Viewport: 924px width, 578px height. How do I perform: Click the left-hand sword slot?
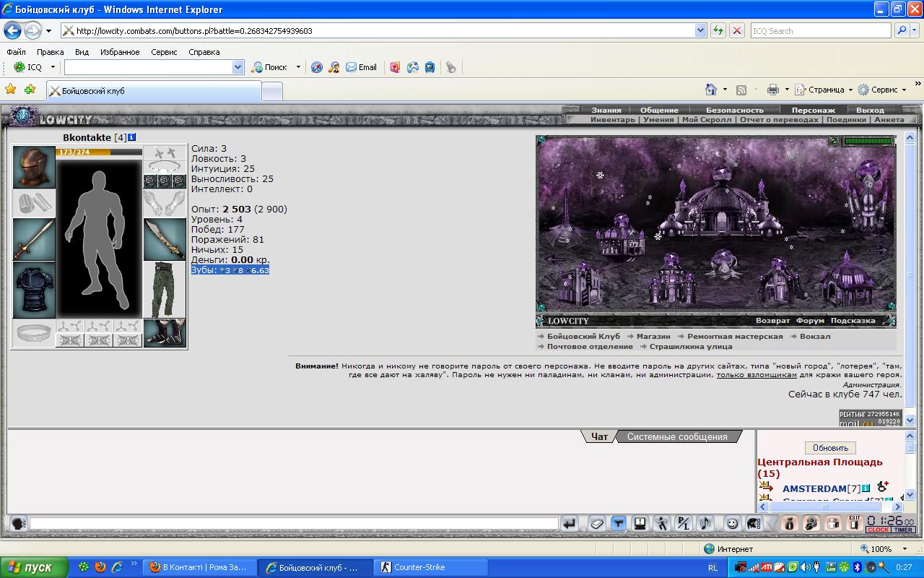coord(34,239)
